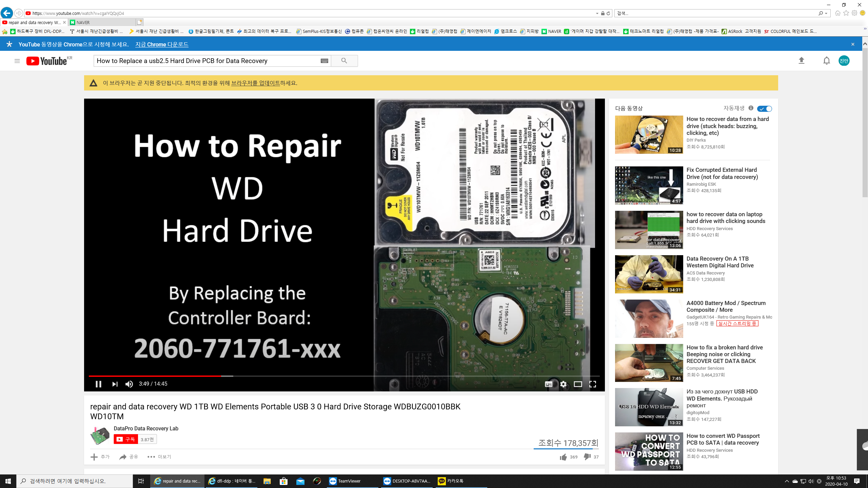Open the account avatar menu
This screenshot has height=488, width=868.
[844, 61]
